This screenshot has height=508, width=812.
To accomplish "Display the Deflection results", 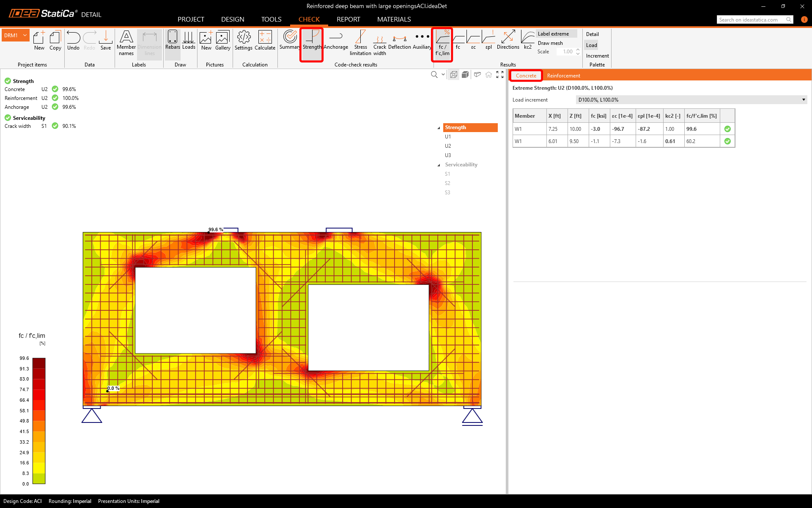I will [399, 40].
